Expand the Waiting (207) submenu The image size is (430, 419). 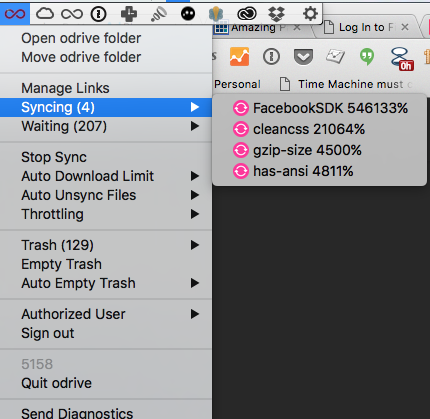(x=106, y=126)
